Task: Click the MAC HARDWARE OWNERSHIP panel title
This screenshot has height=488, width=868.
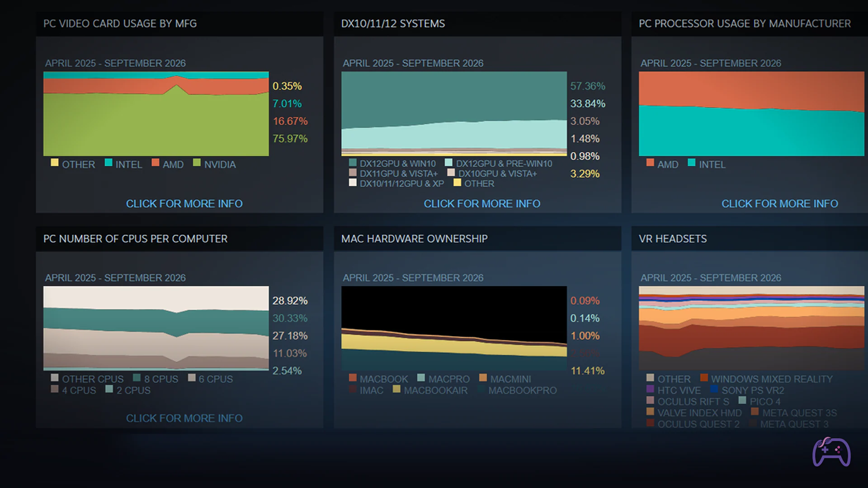Action: click(414, 239)
